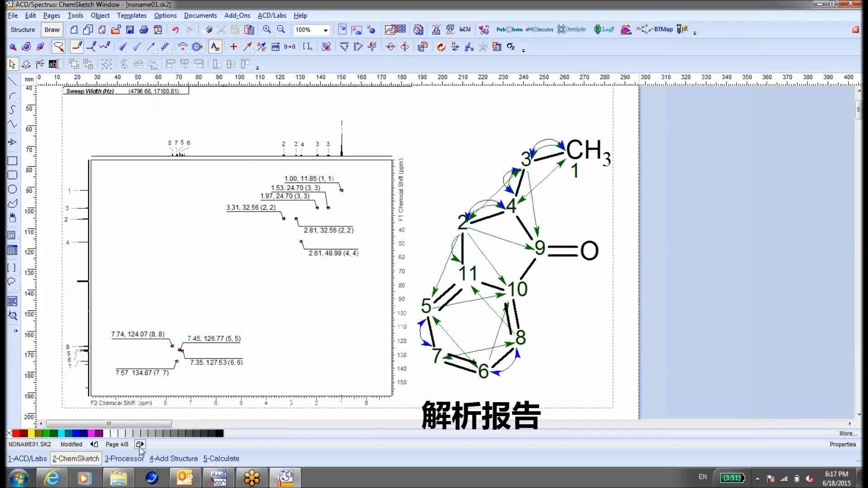868x488 pixels.
Task: Expand the drawing toolbar overflow chevron
Action: click(x=258, y=68)
